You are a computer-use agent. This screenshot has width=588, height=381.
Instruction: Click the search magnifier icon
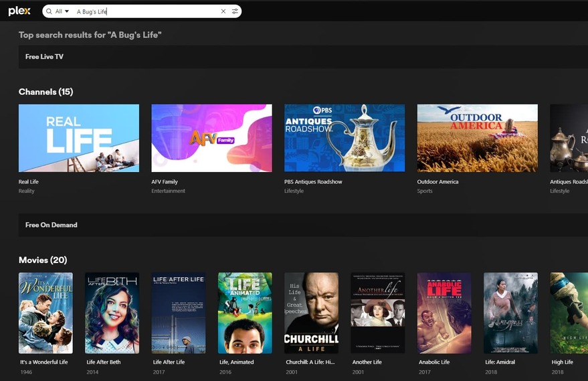pyautogui.click(x=49, y=11)
